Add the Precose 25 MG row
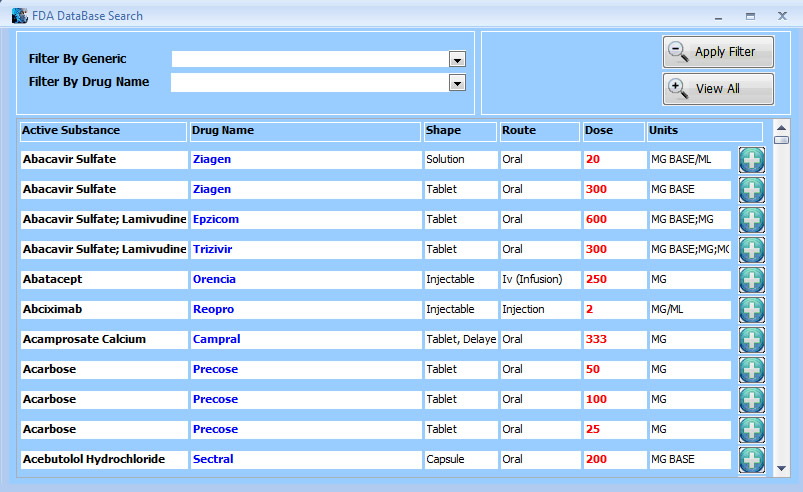 (751, 430)
